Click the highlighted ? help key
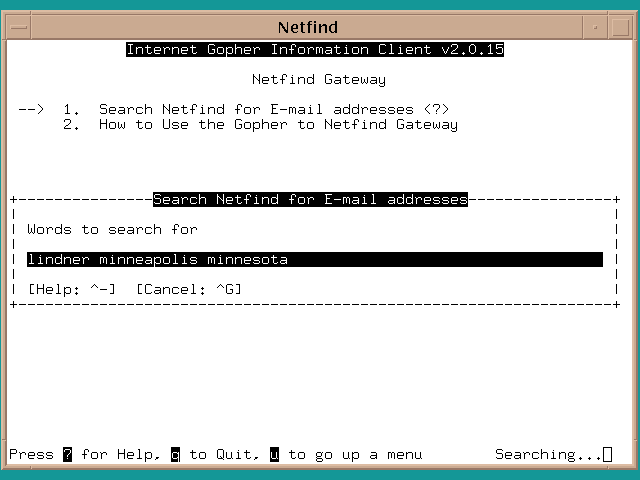The width and height of the screenshot is (640, 480). [68, 454]
